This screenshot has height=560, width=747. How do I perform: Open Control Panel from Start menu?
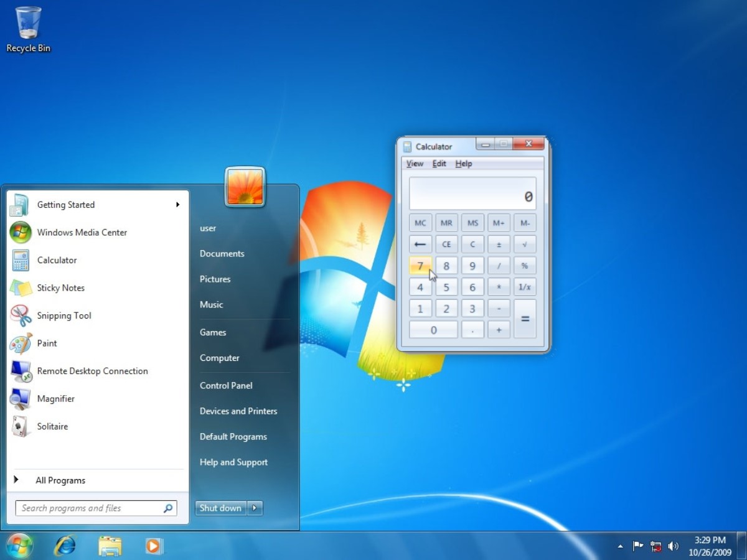pyautogui.click(x=226, y=386)
